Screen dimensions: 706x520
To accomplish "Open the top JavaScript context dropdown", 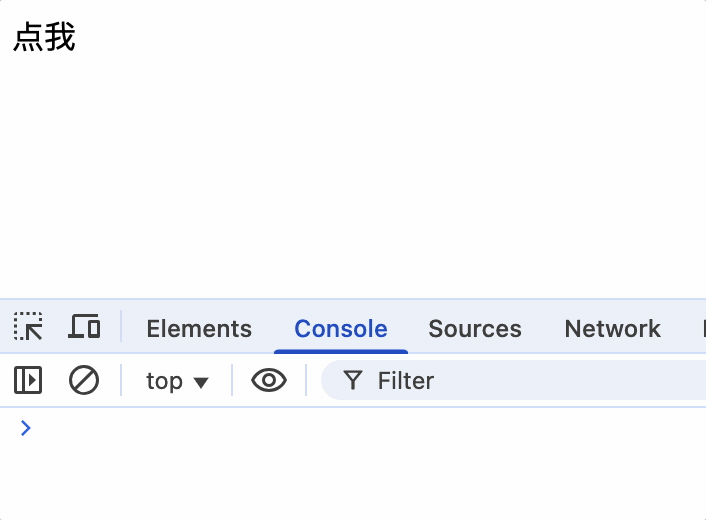I will coord(165,381).
